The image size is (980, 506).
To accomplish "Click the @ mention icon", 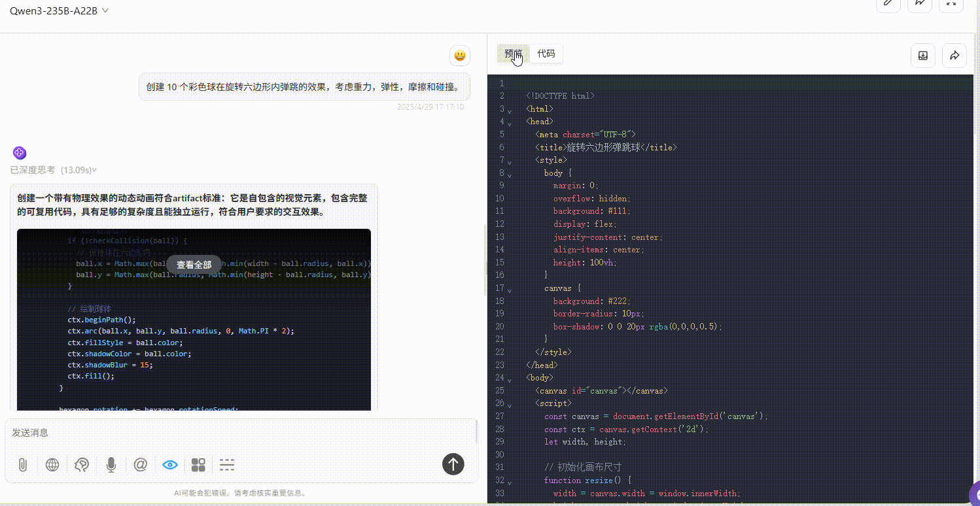I will click(141, 465).
